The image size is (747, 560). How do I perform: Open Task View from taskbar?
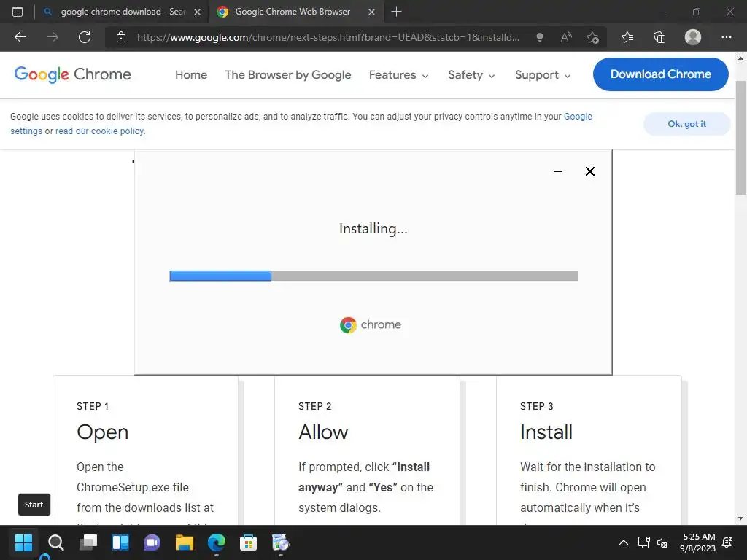[x=88, y=542]
